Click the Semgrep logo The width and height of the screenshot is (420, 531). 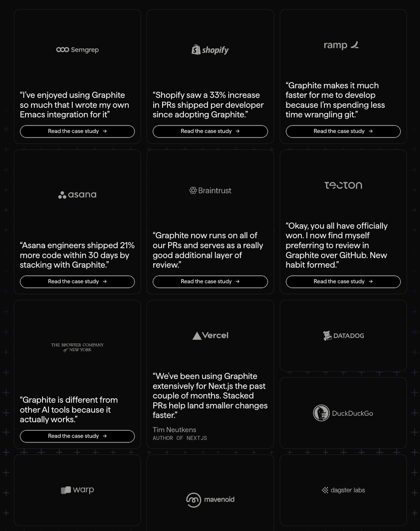[x=77, y=50]
